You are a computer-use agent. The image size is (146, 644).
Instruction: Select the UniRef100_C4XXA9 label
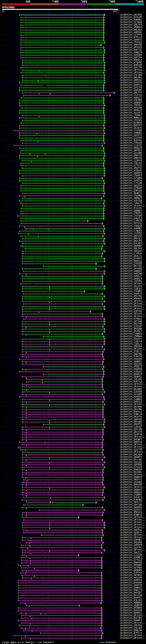(x=131, y=216)
